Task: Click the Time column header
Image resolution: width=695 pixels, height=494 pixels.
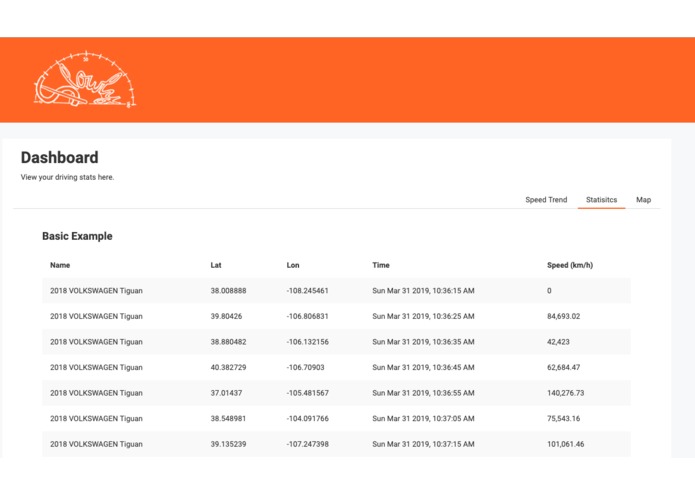Action: tap(381, 265)
